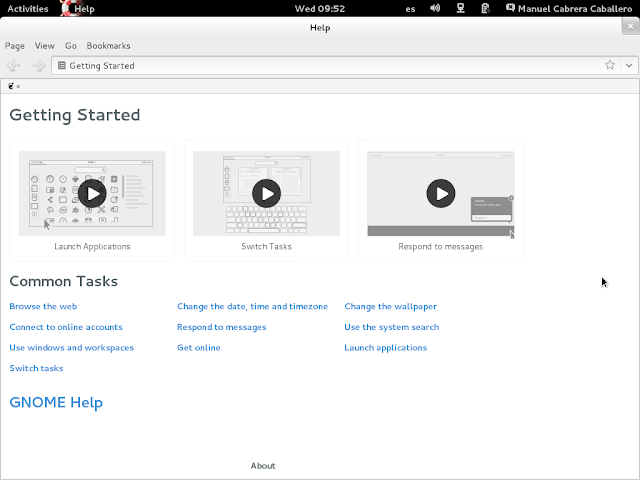Click the Respond to messages video caption
Viewport: 640px width, 480px height.
[441, 247]
